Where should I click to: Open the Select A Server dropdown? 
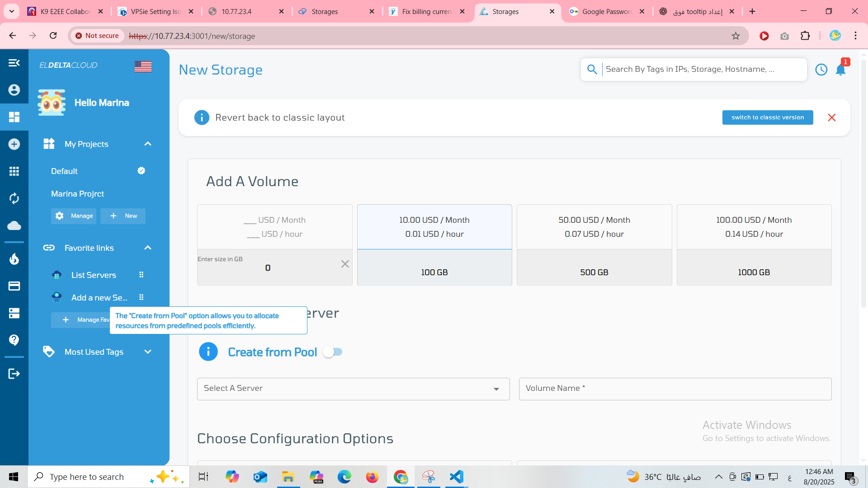[x=353, y=389]
